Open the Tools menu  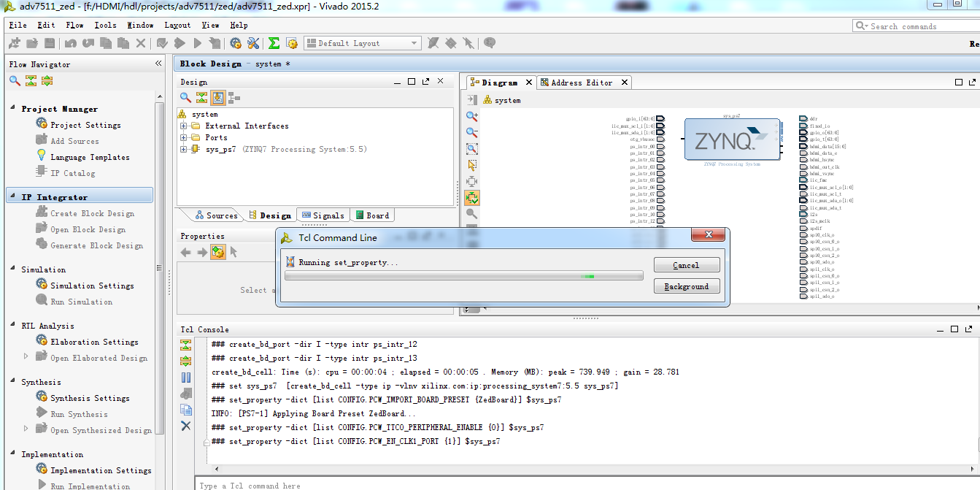click(105, 25)
